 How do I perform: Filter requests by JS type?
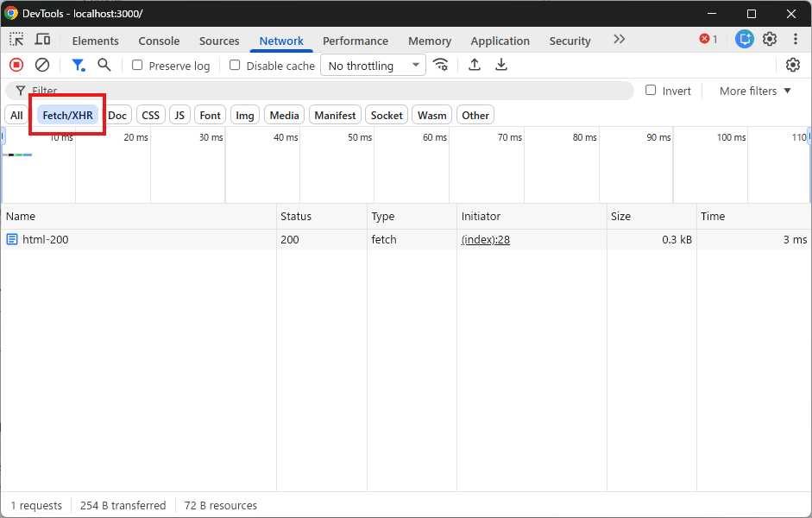[179, 115]
